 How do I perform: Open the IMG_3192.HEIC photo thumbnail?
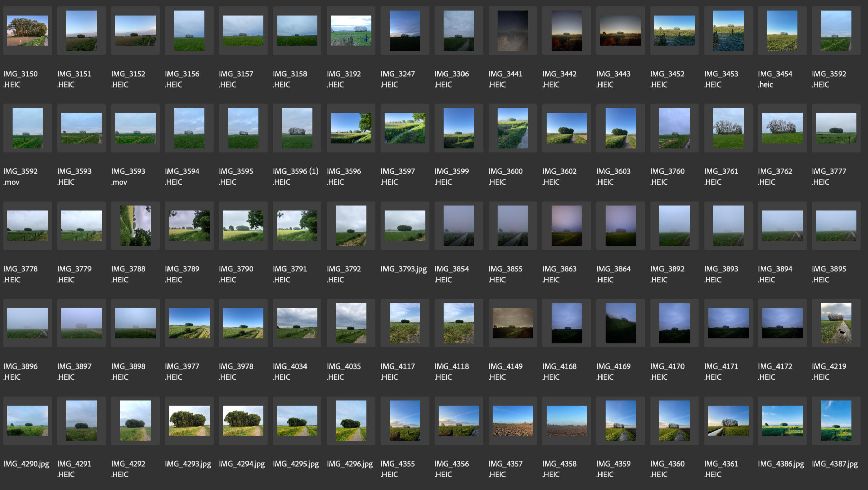[351, 31]
